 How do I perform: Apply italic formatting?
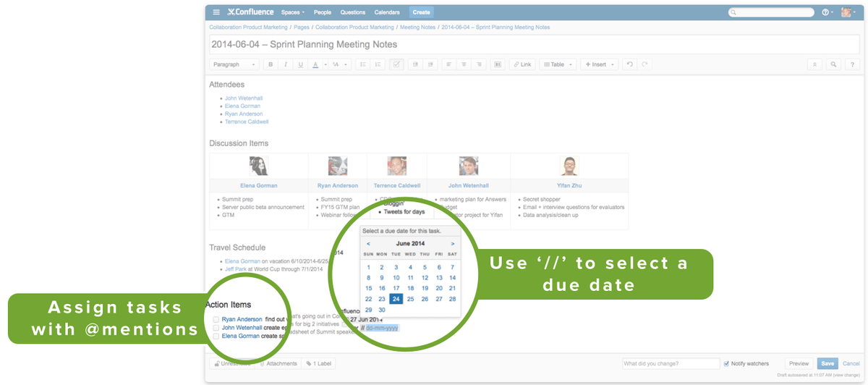coord(286,64)
